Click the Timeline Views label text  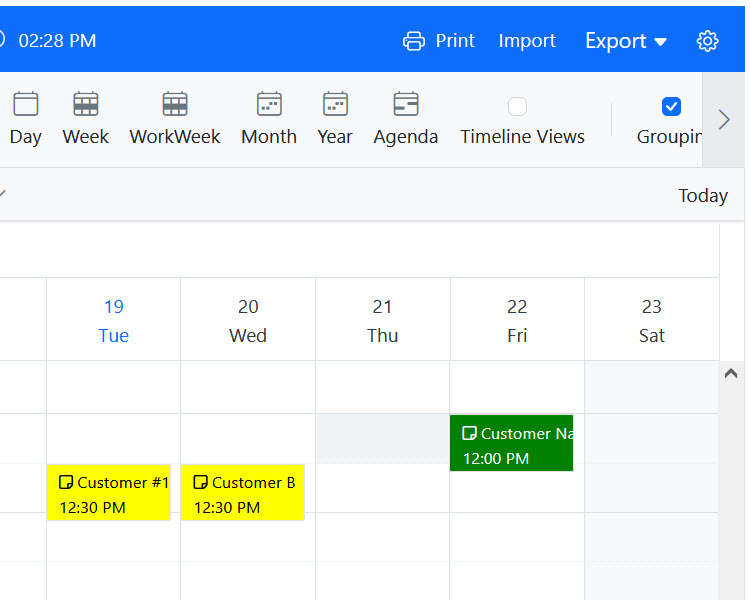point(522,137)
